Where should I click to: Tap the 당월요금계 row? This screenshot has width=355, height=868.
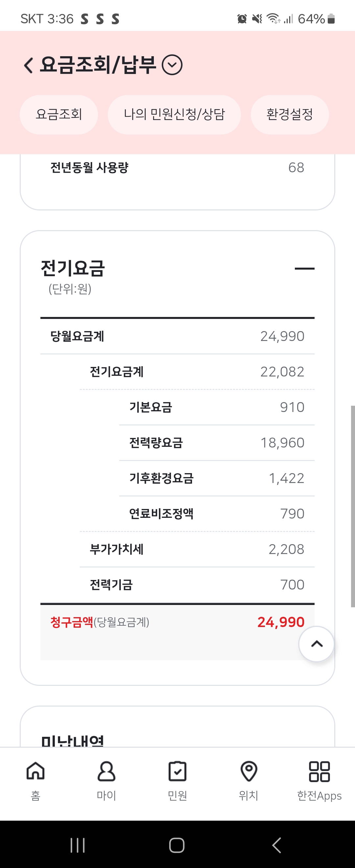tap(177, 336)
